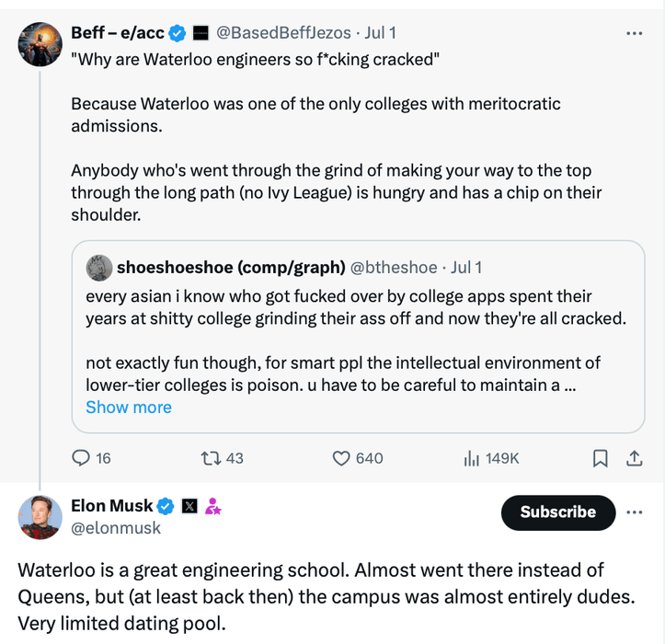
Task: Click the reply icon on Beff's tweet
Action: point(82,457)
